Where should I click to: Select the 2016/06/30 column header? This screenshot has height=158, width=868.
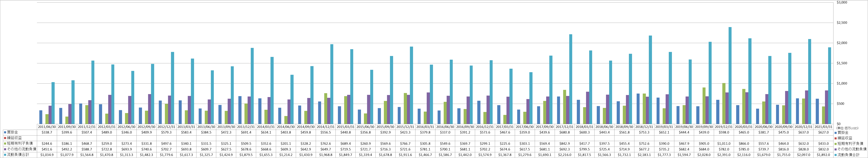[x=445, y=127]
